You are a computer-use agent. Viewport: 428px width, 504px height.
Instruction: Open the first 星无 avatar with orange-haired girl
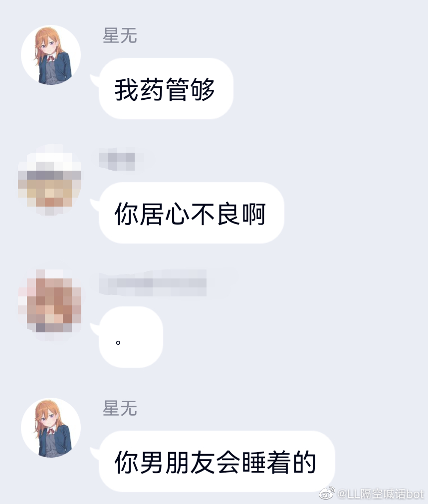(x=51, y=55)
